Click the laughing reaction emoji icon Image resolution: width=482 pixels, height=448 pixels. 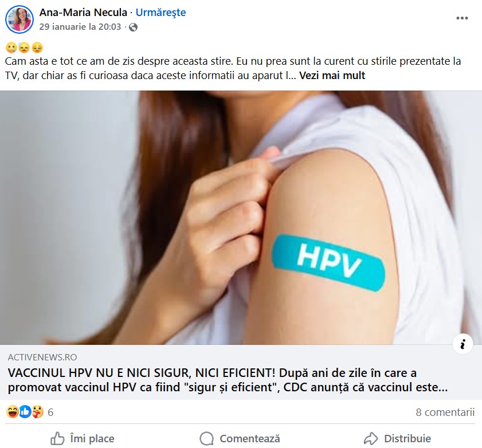pos(12,412)
